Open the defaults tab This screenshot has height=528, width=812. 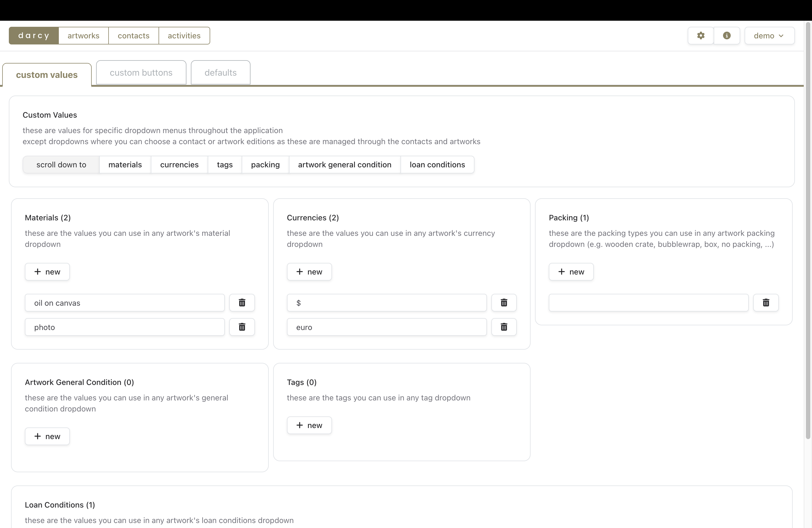coord(220,72)
